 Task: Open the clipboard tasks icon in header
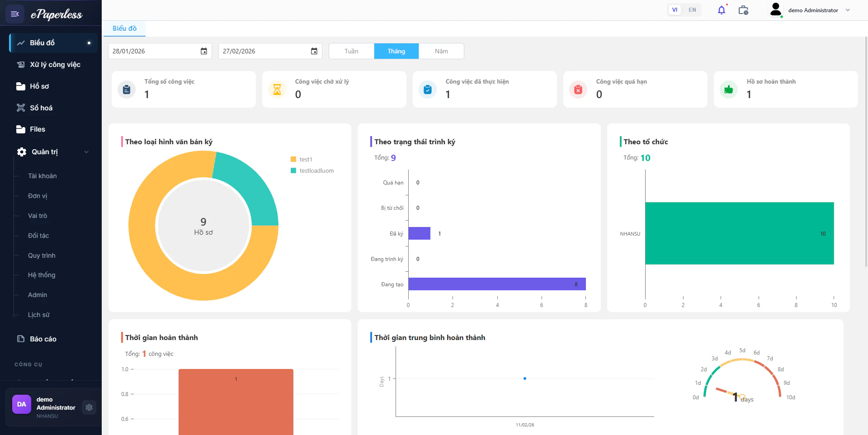[x=743, y=10]
